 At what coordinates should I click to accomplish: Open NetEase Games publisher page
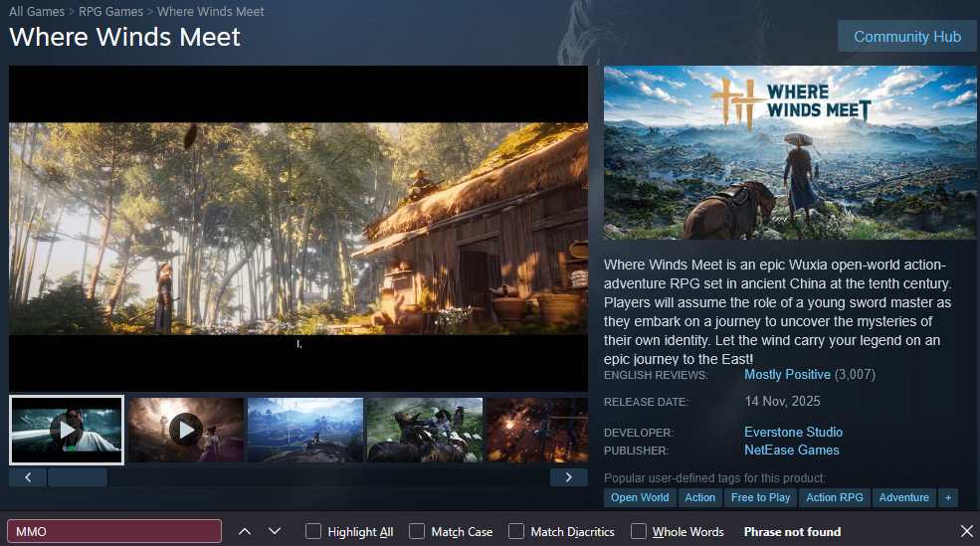tap(791, 450)
